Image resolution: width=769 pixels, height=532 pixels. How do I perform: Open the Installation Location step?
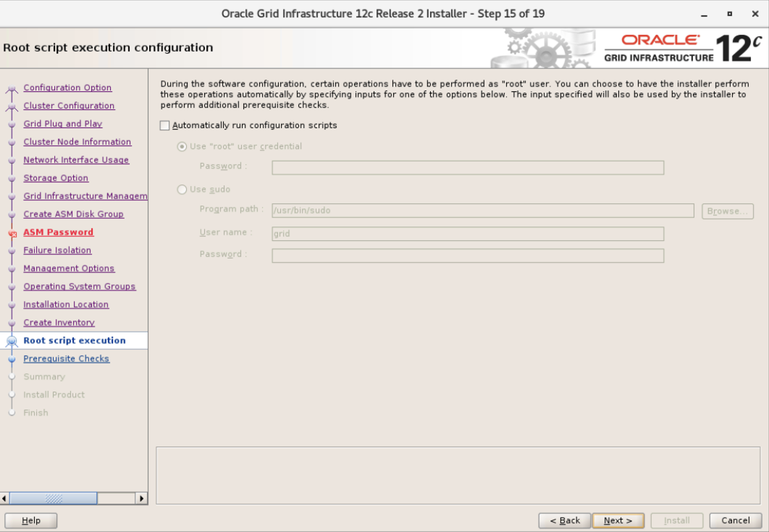[66, 305]
